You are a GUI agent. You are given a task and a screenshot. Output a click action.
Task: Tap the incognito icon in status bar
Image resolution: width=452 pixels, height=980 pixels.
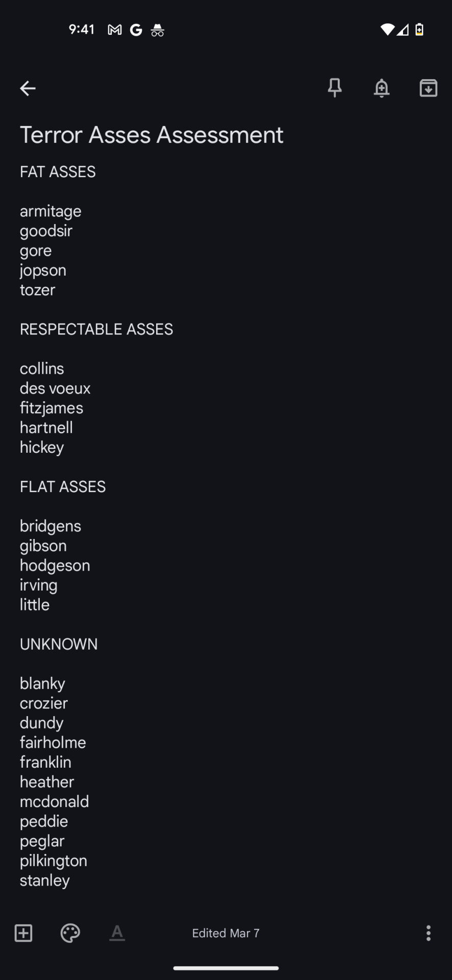click(x=158, y=31)
